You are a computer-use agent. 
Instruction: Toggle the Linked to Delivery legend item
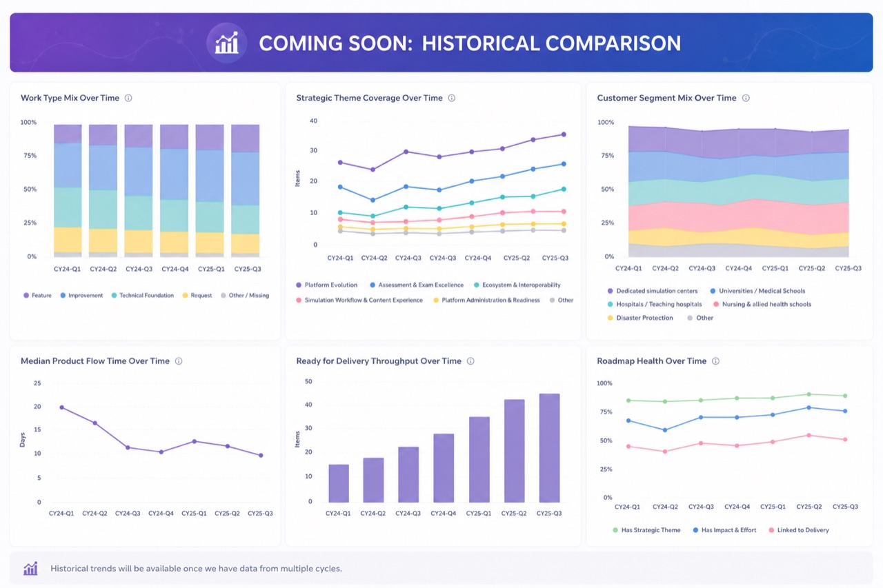[797, 530]
